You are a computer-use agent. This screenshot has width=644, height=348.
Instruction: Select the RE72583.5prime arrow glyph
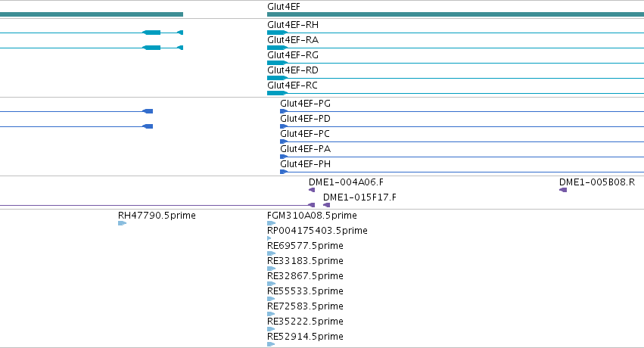tap(271, 314)
